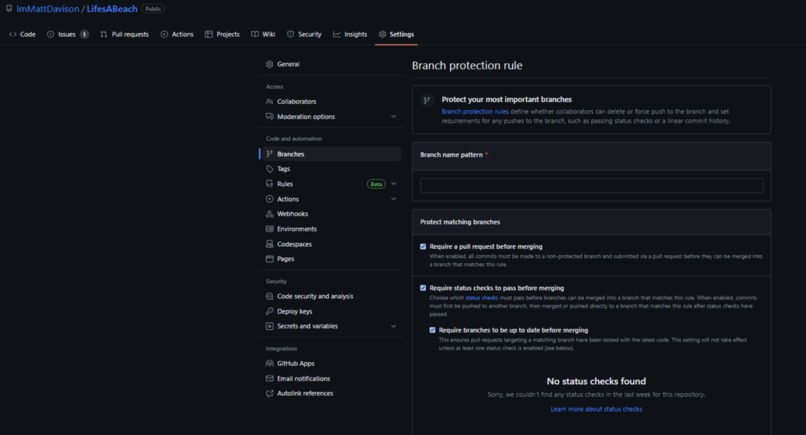806x435 pixels.
Task: Follow the Branch protection rules link
Action: point(475,112)
